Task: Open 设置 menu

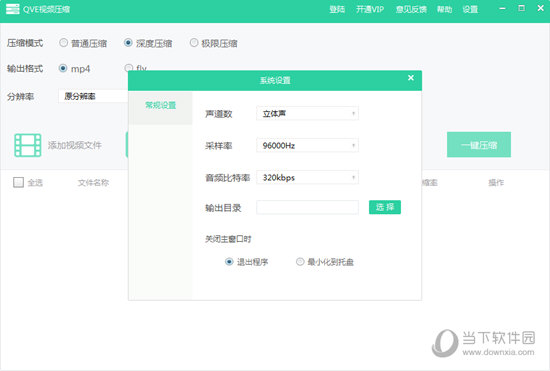Action: 470,9
